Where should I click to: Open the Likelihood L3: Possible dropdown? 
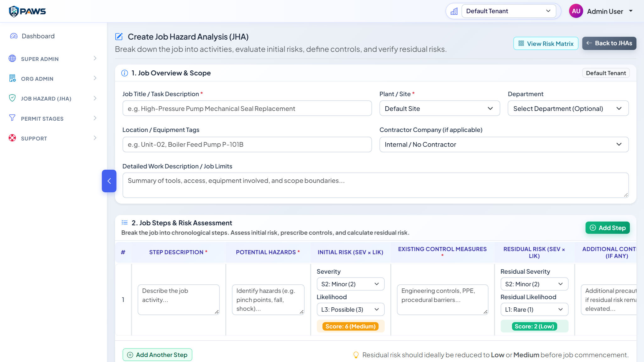point(350,310)
